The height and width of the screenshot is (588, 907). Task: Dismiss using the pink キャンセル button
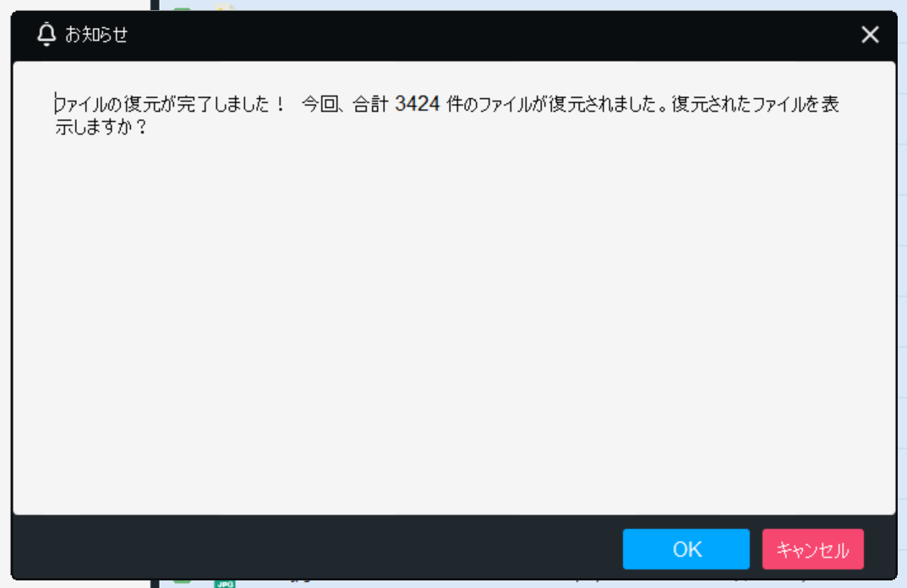pos(812,548)
